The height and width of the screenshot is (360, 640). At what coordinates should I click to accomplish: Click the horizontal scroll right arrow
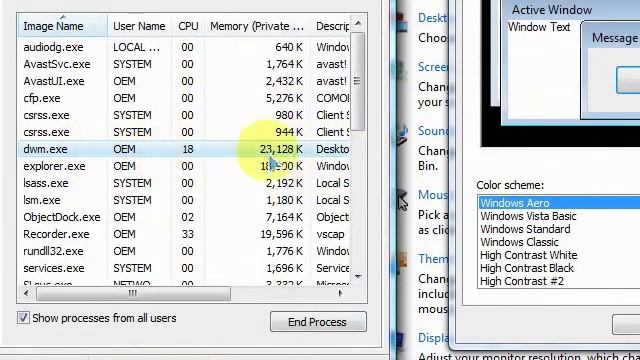click(x=340, y=293)
